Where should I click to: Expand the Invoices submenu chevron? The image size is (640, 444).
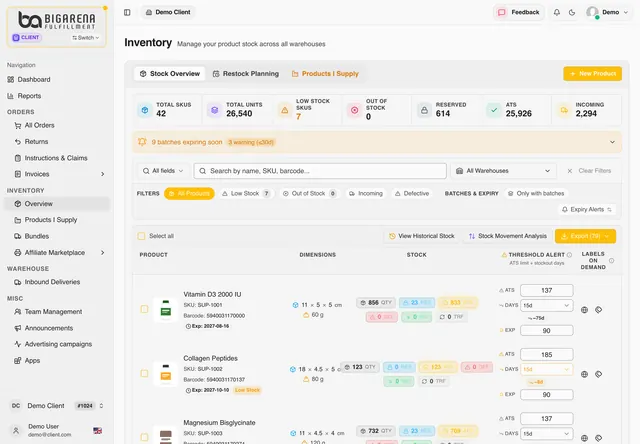tap(102, 174)
